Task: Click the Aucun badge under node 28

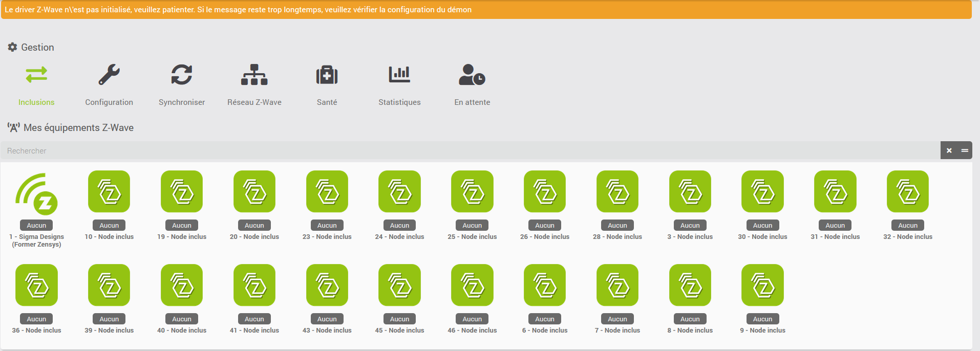Action: pyautogui.click(x=617, y=226)
